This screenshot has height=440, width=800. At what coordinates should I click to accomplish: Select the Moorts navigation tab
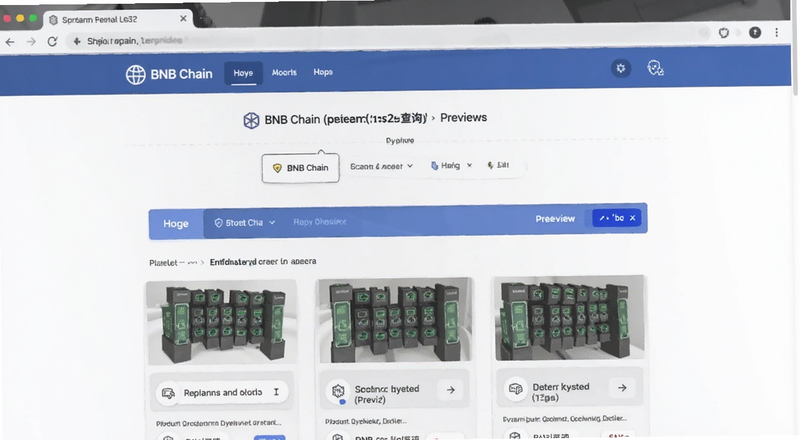click(x=284, y=72)
